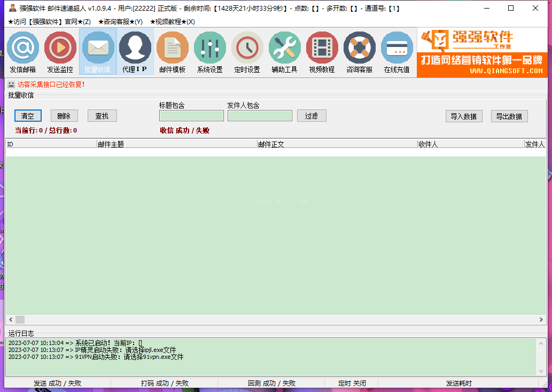Click the 邮件主题 column header
Screen dimensions: 552x392
coord(176,144)
